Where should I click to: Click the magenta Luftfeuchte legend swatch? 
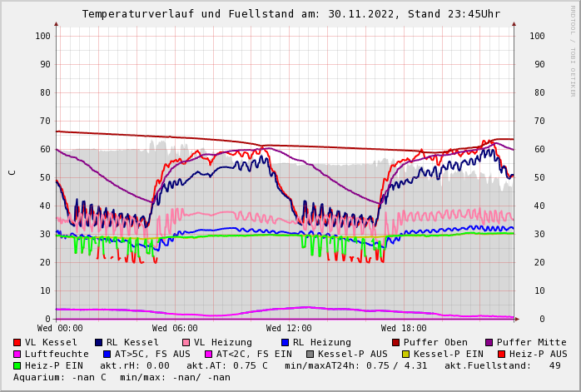coord(17,354)
